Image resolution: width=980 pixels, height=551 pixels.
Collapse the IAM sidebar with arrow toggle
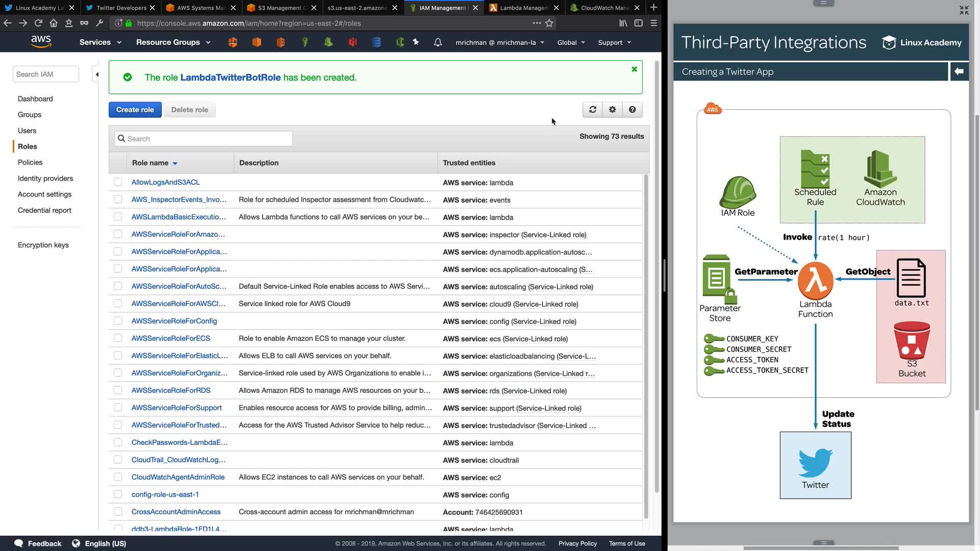coord(96,74)
